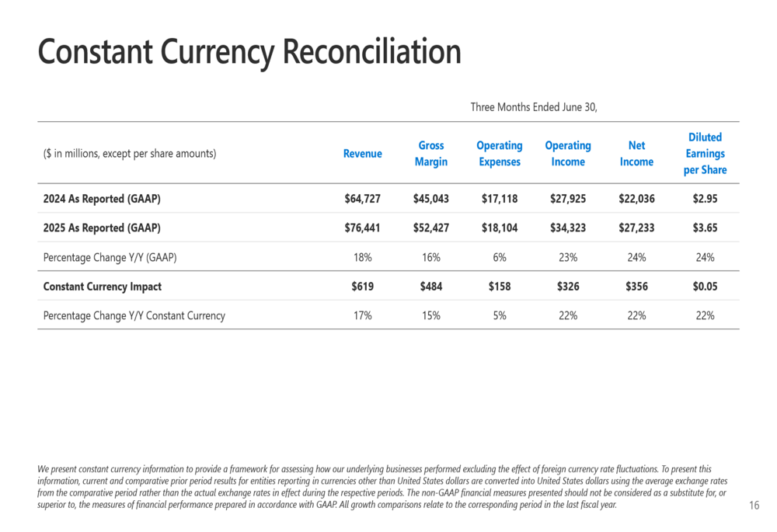Click the 2025 revenue value $76,441
Screen dimensions: 777x532
pyautogui.click(x=362, y=228)
